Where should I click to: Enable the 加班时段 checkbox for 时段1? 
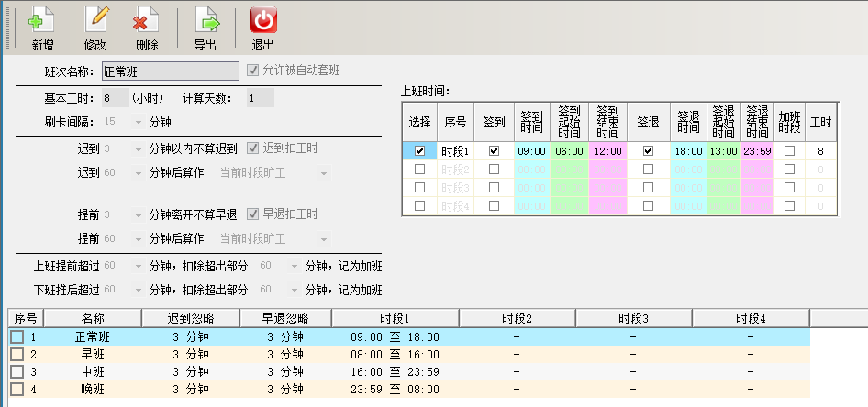(x=789, y=151)
